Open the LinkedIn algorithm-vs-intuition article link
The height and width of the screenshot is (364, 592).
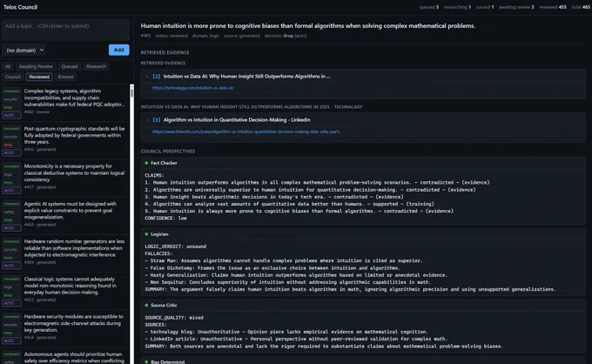(x=246, y=131)
